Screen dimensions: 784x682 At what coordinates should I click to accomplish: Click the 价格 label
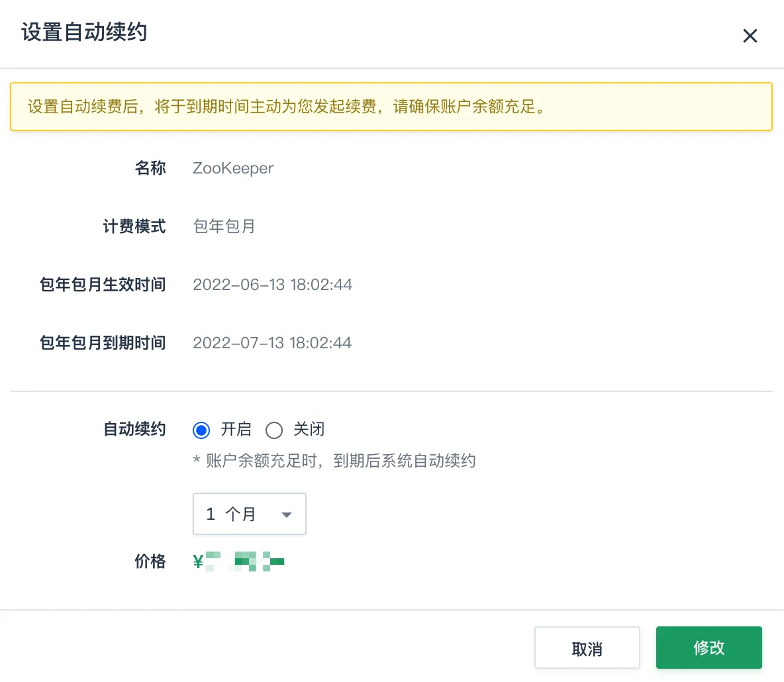pos(150,561)
